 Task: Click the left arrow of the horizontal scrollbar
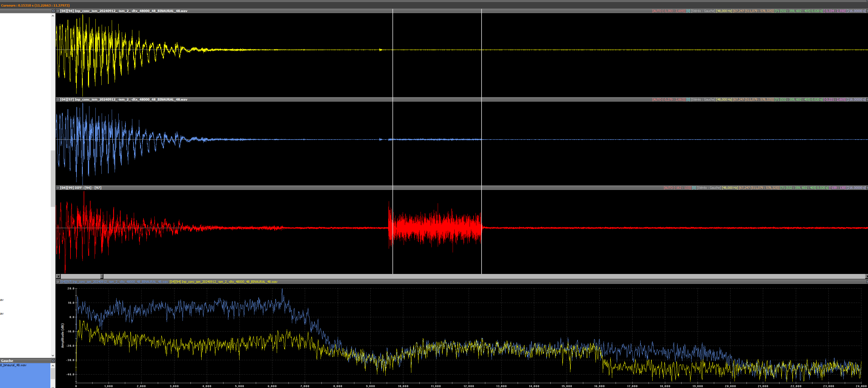pos(58,277)
